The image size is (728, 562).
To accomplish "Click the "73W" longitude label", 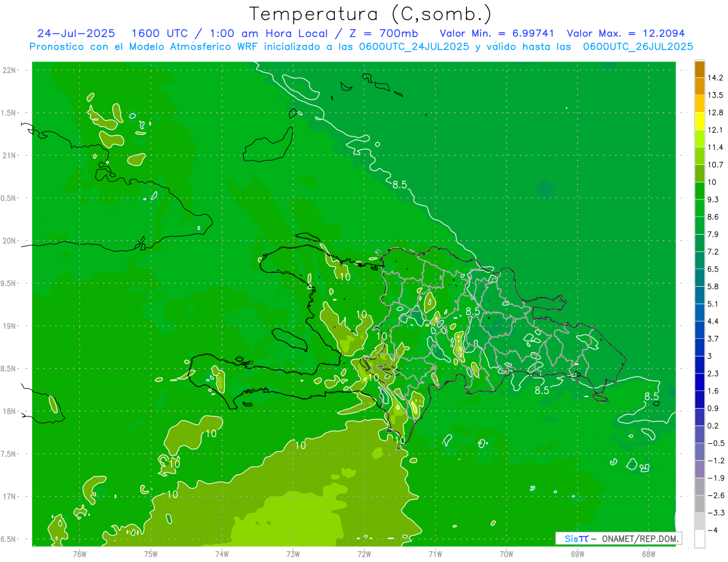I will pos(293,554).
